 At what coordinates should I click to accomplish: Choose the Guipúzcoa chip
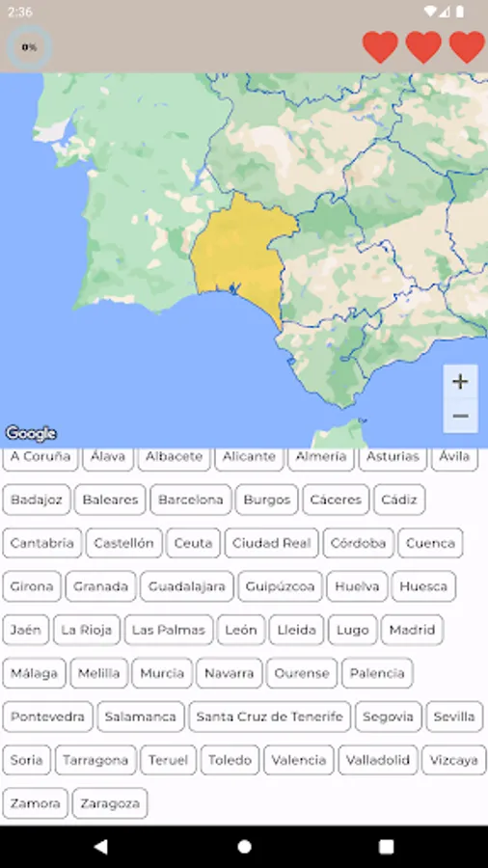(280, 586)
